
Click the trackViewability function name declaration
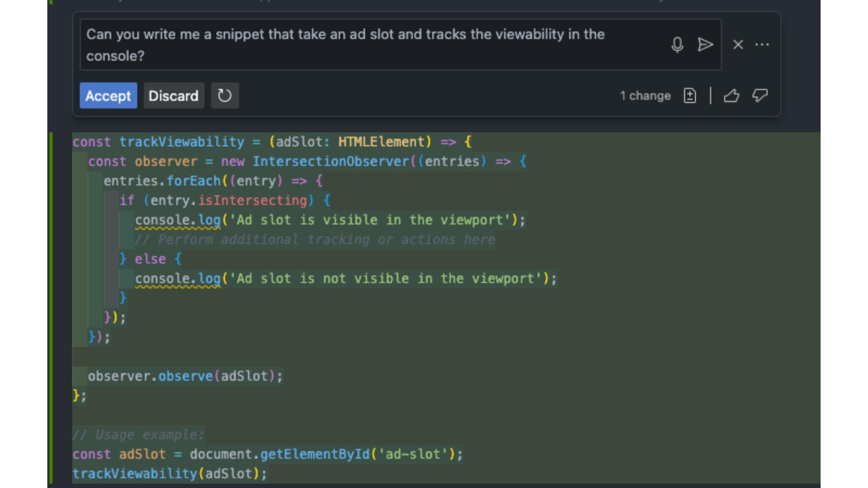181,142
